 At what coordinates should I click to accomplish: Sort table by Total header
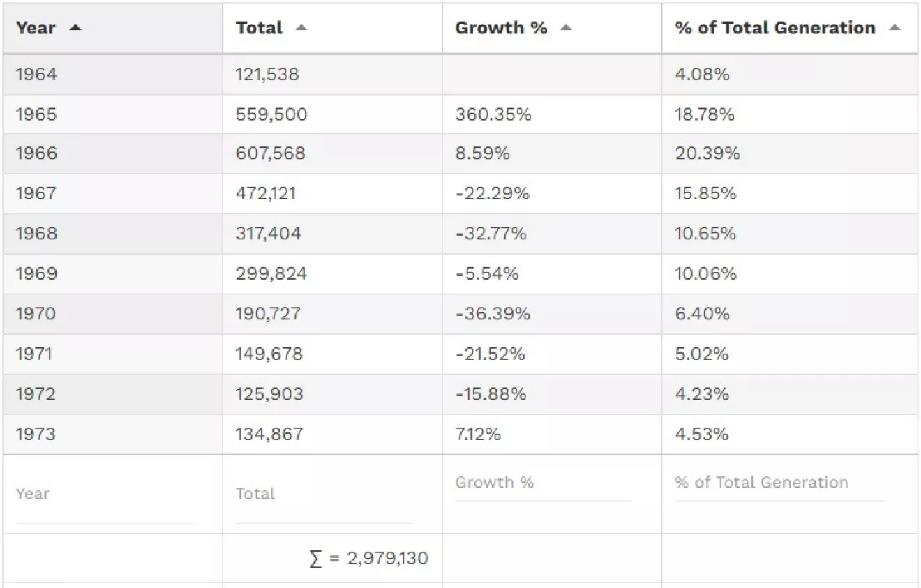pos(259,28)
